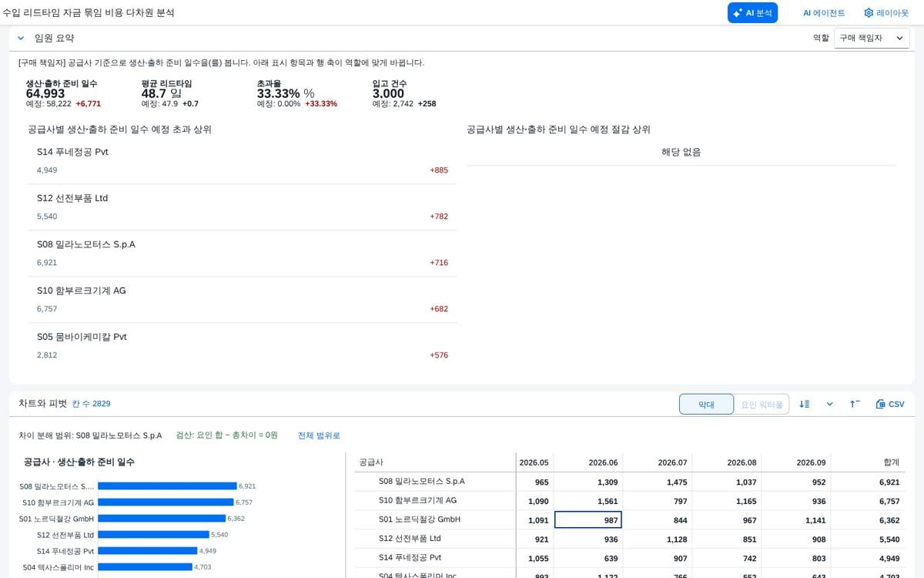
Task: Click the S12 선전부품 Ltd chart bar
Action: [x=153, y=534]
